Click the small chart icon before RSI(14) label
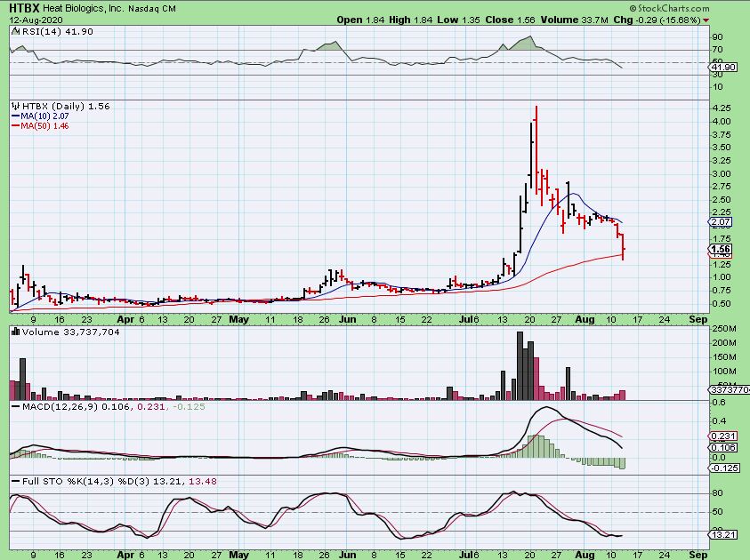The image size is (750, 560). pyautogui.click(x=14, y=31)
